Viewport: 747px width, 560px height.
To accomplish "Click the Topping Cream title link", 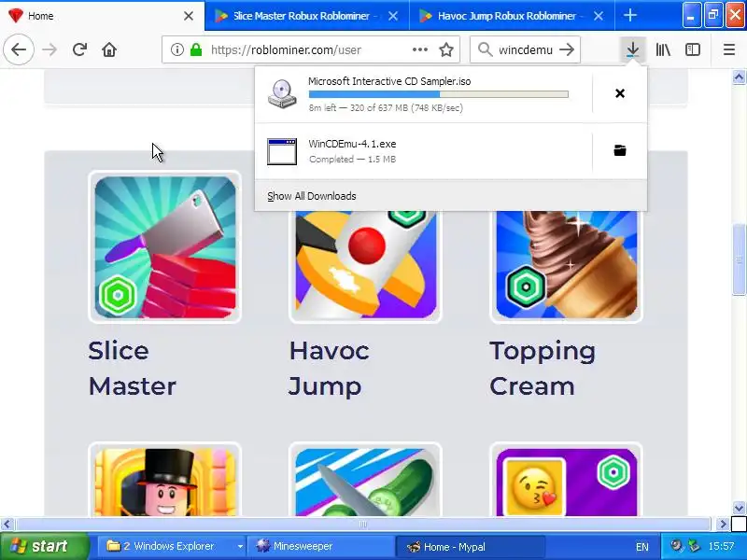I will (x=543, y=368).
